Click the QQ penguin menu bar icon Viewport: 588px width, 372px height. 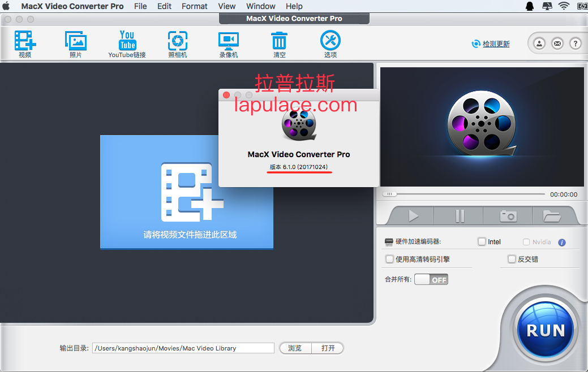pyautogui.click(x=530, y=6)
